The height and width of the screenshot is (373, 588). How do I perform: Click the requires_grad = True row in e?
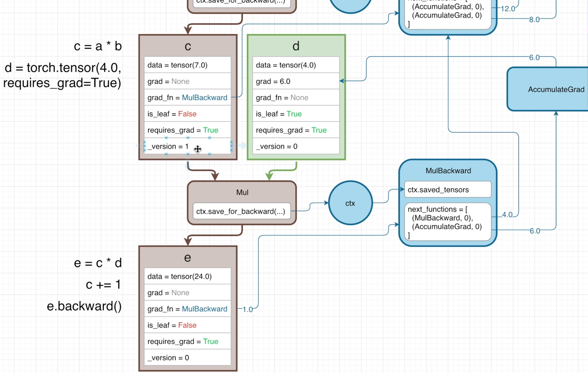(187, 341)
